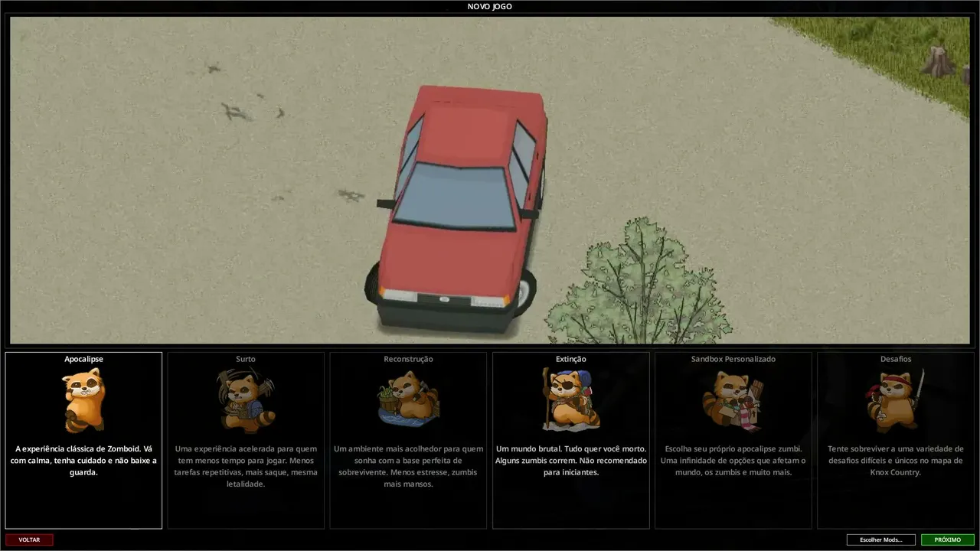Pick the Surto raccoon with axe icon
Viewport: 980px width, 551px height.
246,400
